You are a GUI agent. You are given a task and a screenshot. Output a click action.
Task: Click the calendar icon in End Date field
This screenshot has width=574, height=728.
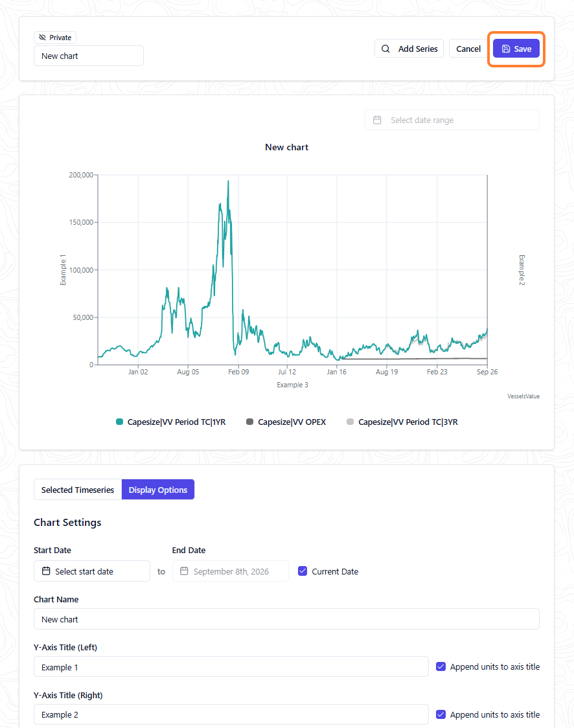click(x=184, y=571)
